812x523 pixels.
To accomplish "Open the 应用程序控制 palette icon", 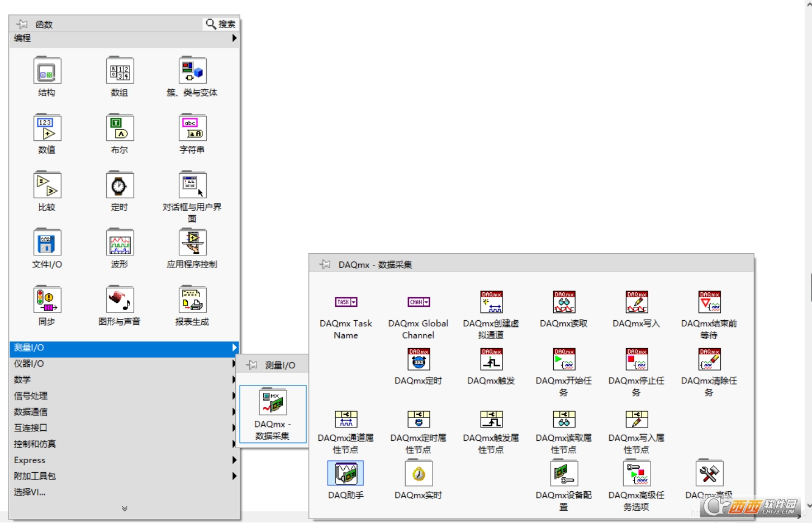I will 193,243.
